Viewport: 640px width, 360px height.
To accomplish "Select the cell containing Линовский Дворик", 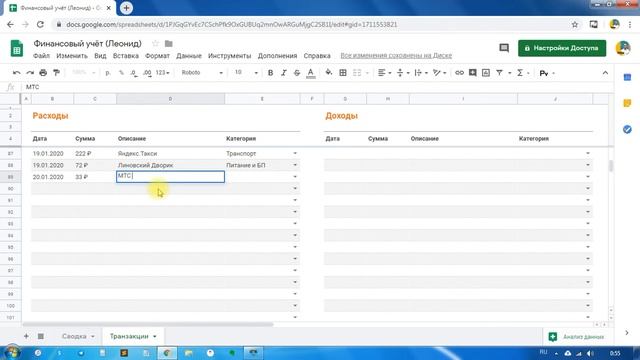I will coord(170,165).
